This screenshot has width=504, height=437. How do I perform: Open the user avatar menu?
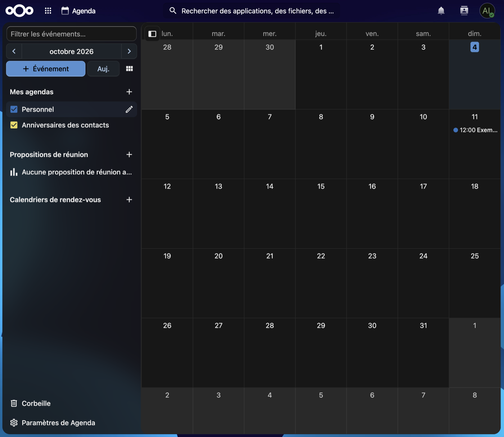pyautogui.click(x=487, y=11)
